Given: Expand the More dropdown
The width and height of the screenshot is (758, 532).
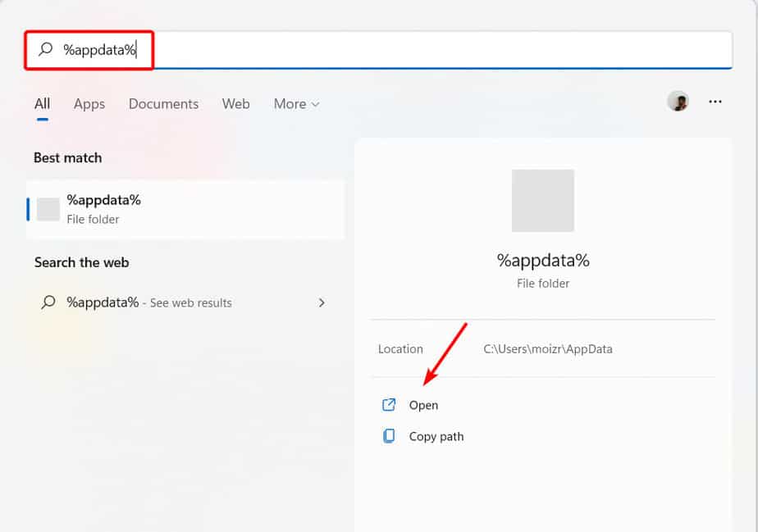Looking at the screenshot, I should pyautogui.click(x=296, y=104).
